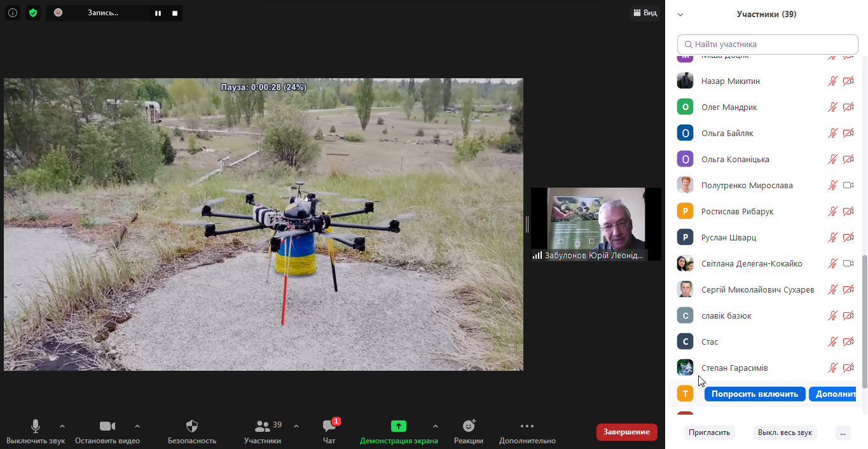Collapse the participants panel chevron
The height and width of the screenshot is (449, 868).
tap(680, 14)
